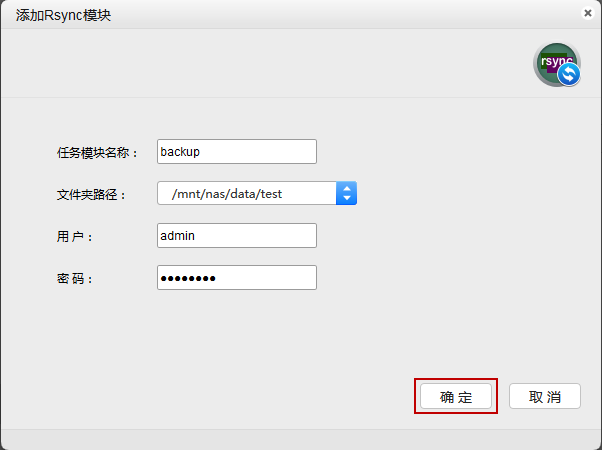Click the 密码 label
This screenshot has width=602, height=450.
[x=75, y=279]
